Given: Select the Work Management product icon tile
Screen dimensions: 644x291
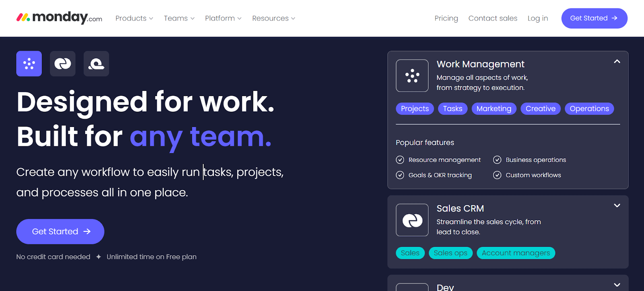Looking at the screenshot, I should pos(29,64).
